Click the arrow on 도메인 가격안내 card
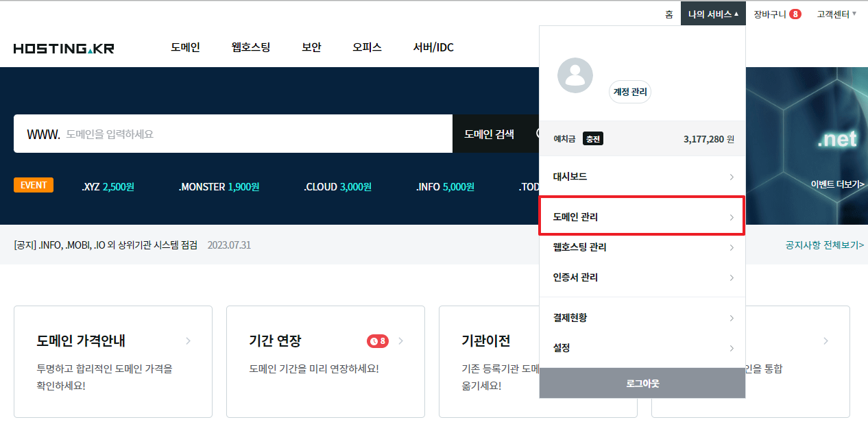Image resolution: width=868 pixels, height=422 pixels. click(x=189, y=340)
